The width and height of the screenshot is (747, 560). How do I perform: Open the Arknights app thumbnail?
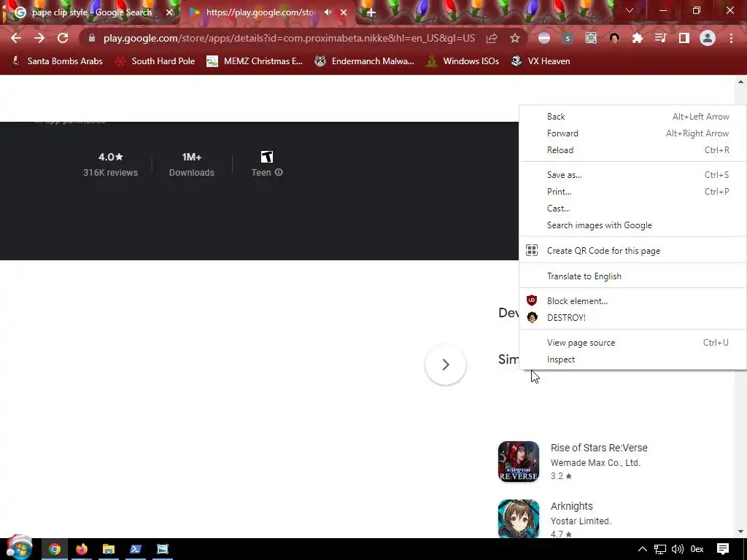[x=519, y=518]
